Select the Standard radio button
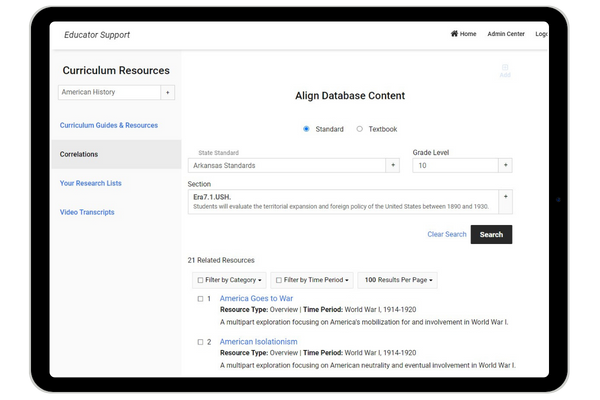 306,129
